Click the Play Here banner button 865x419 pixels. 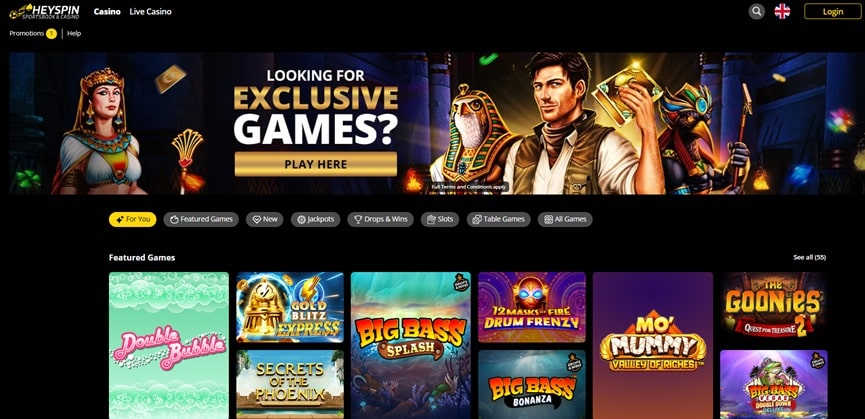(x=316, y=164)
